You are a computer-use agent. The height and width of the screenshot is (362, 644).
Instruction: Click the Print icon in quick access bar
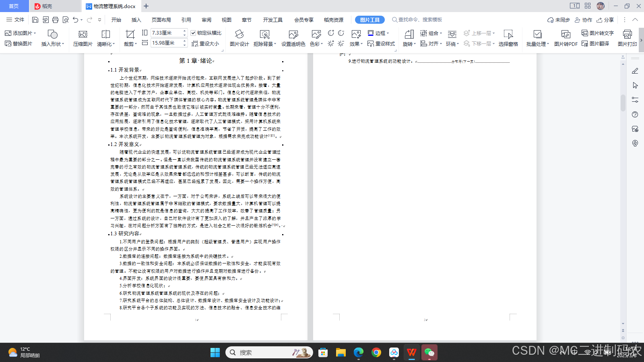coord(56,20)
